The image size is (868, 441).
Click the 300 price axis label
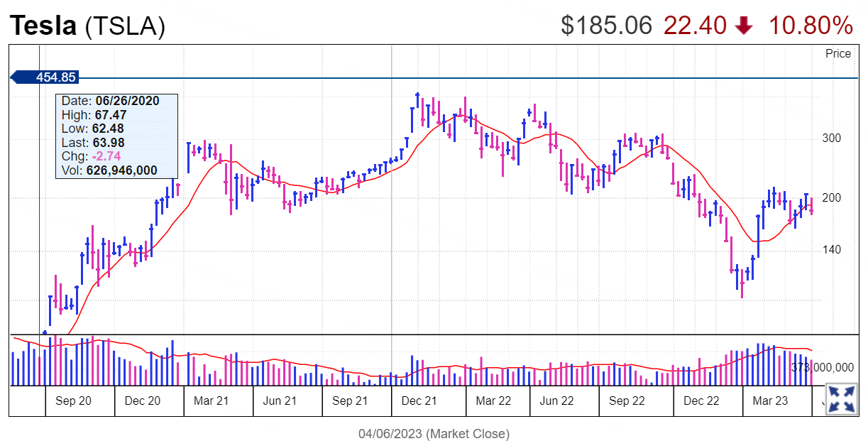tap(832, 138)
